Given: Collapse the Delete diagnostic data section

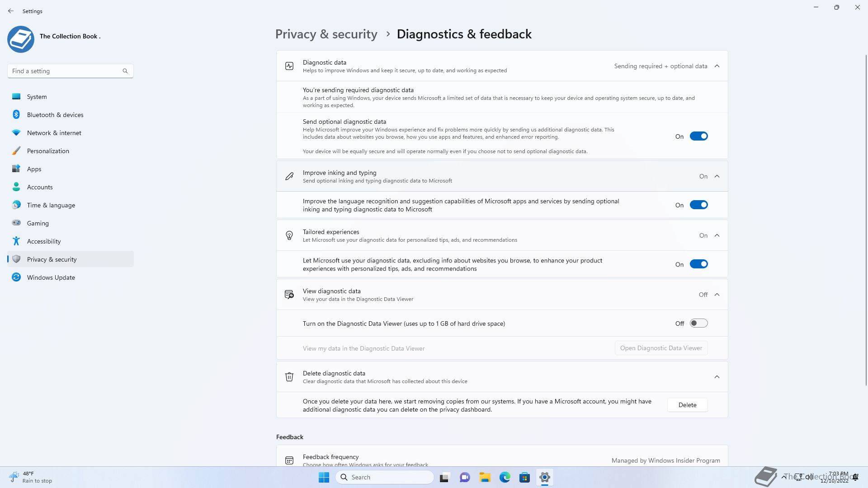Looking at the screenshot, I should 717,377.
